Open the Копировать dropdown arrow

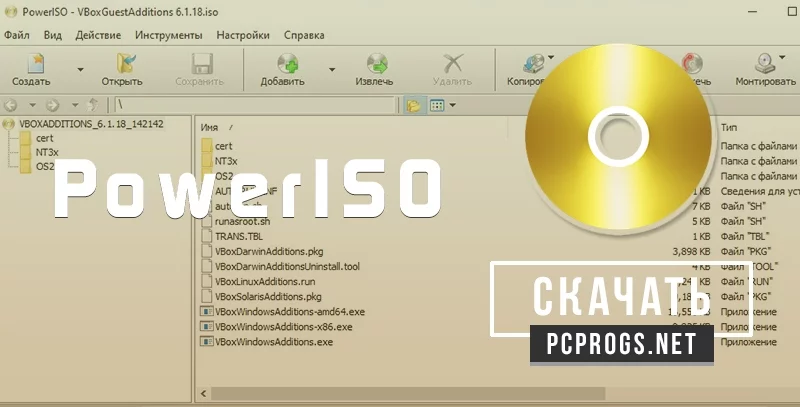551,57
